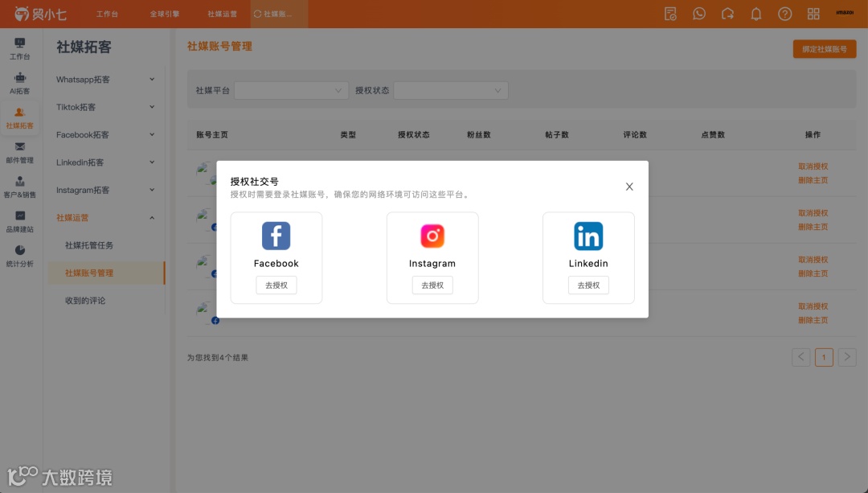Click the Linkedin logo icon in dialog
The width and height of the screenshot is (868, 493).
[x=588, y=236]
